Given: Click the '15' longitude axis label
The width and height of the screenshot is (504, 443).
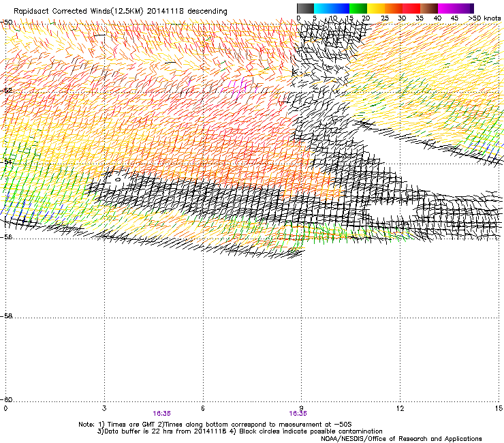Looking at the screenshot, I should coord(499,408).
